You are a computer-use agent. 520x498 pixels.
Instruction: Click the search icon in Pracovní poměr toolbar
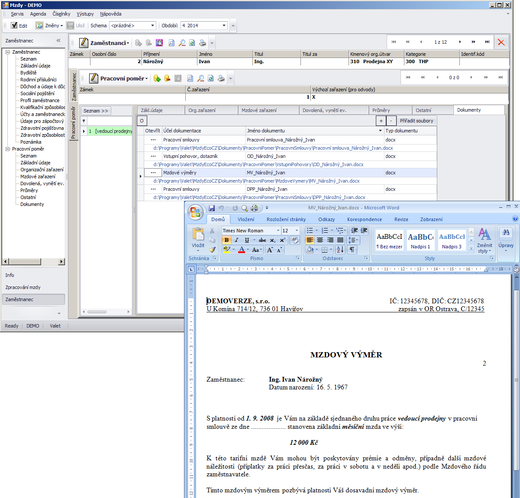coord(200,78)
